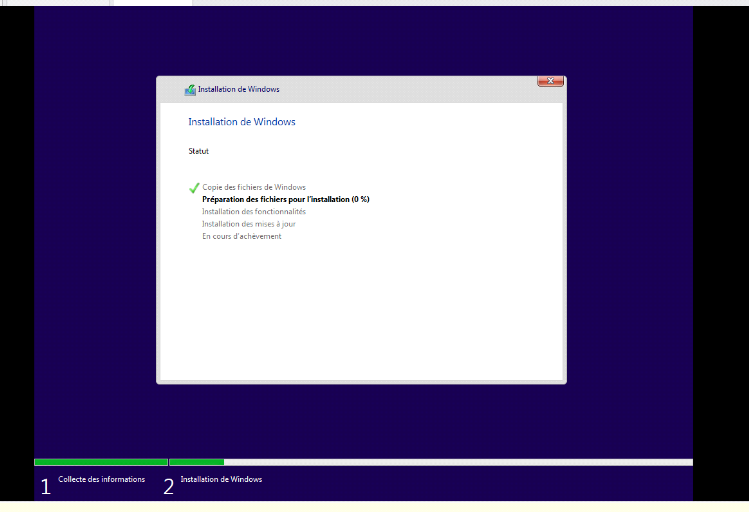Close the Installation de Windows dialog

pyautogui.click(x=549, y=81)
